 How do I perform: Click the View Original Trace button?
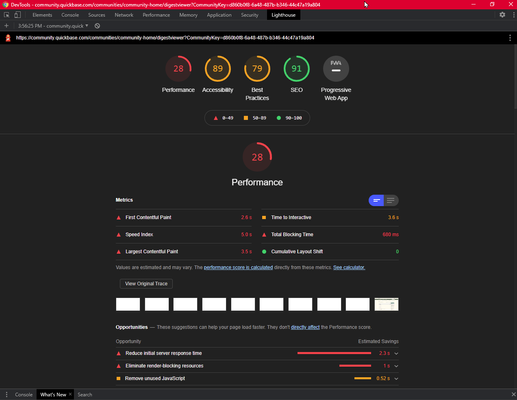pos(146,284)
